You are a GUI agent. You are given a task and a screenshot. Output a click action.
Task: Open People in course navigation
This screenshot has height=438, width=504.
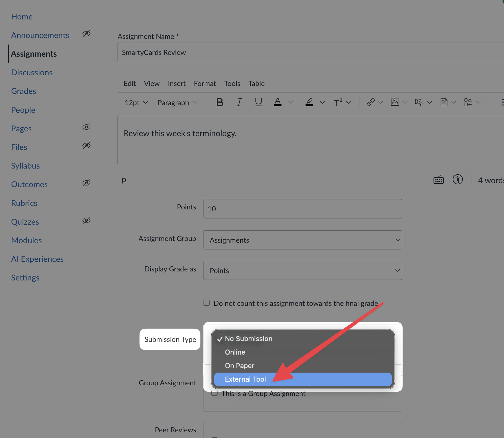[23, 110]
